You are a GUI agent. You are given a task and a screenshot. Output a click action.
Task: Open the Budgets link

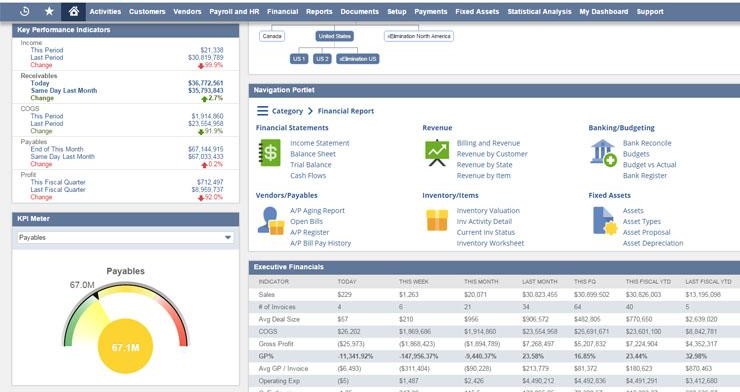pos(636,154)
